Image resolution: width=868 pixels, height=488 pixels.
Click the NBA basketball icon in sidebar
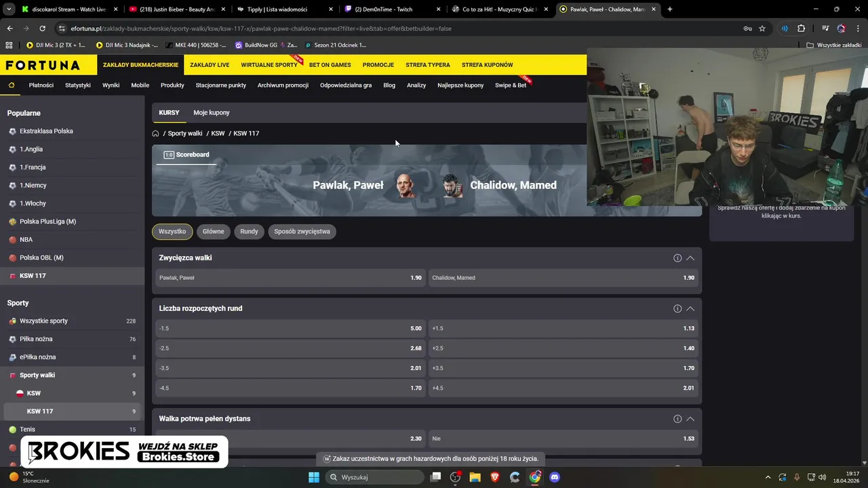(x=12, y=239)
